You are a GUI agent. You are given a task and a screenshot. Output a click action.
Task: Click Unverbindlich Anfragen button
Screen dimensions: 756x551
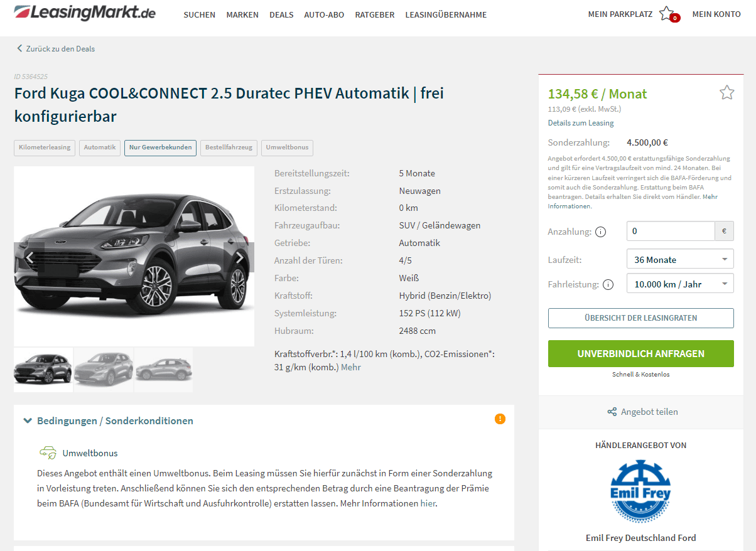pos(640,353)
